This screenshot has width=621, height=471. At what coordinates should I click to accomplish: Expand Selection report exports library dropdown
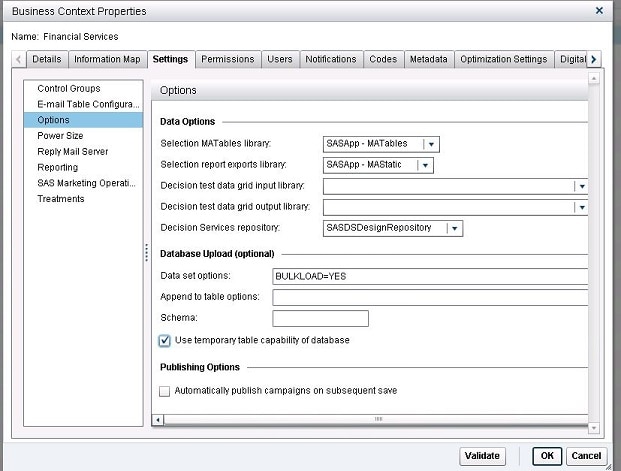[x=425, y=165]
